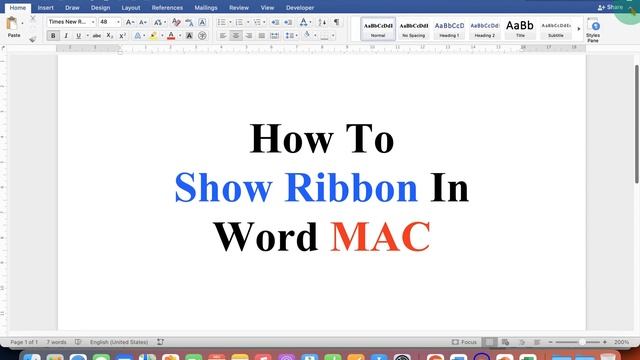Click the zoom slider handle
This screenshot has width=640, height=360.
581,342
